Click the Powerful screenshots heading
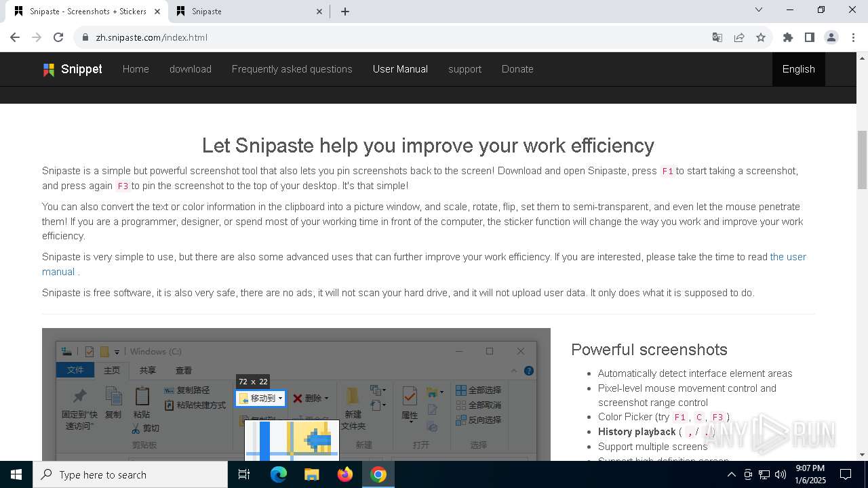Screen dimensions: 868x488 [649, 350]
